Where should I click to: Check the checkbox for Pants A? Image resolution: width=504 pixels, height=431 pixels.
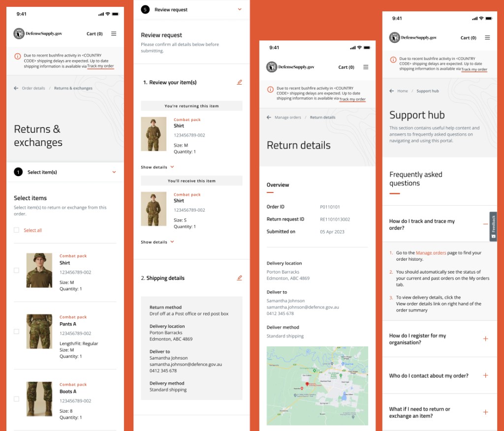pyautogui.click(x=15, y=331)
